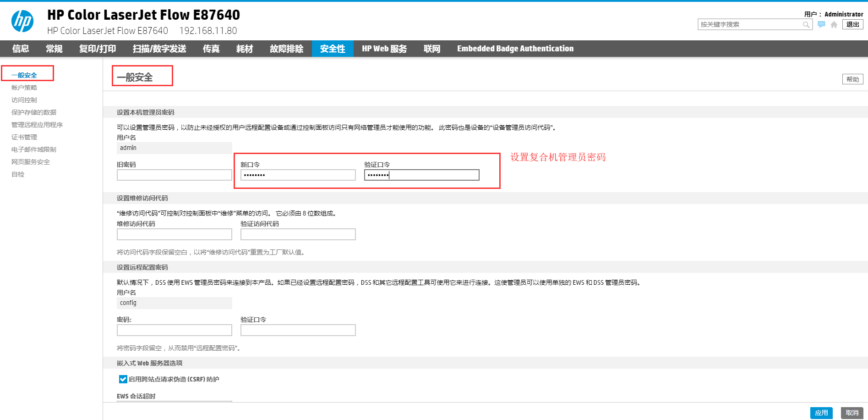Open 网页服务安全 in the sidebar
The image size is (868, 420).
(x=31, y=162)
